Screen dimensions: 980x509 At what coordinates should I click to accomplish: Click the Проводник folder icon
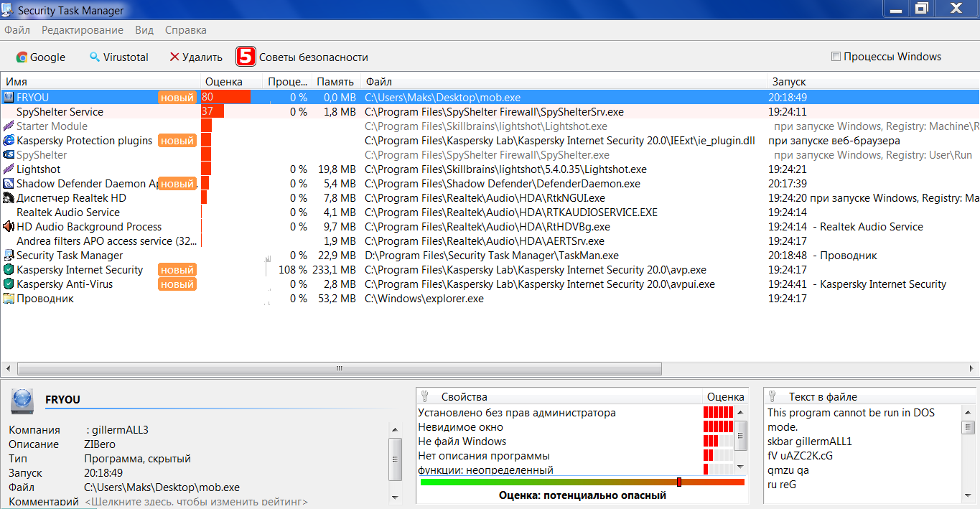pos(9,298)
